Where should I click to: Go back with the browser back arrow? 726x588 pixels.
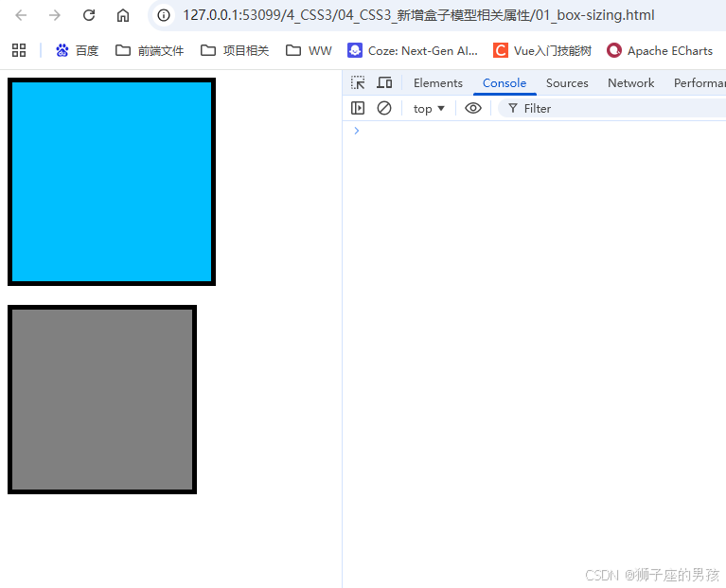(22, 15)
